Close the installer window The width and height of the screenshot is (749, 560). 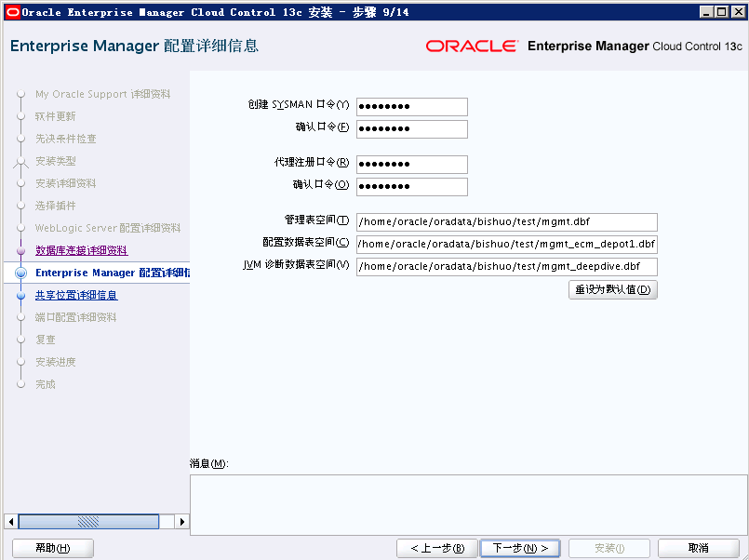coord(738,12)
